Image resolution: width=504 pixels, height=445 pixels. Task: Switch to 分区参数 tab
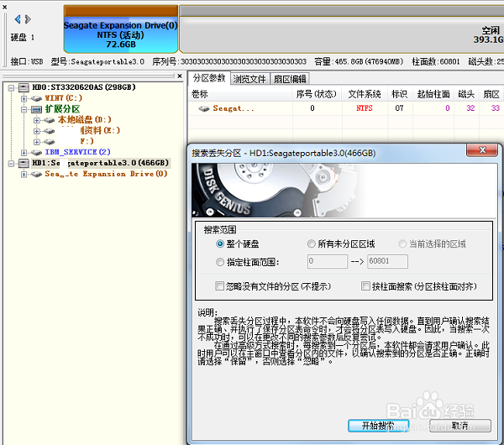209,78
